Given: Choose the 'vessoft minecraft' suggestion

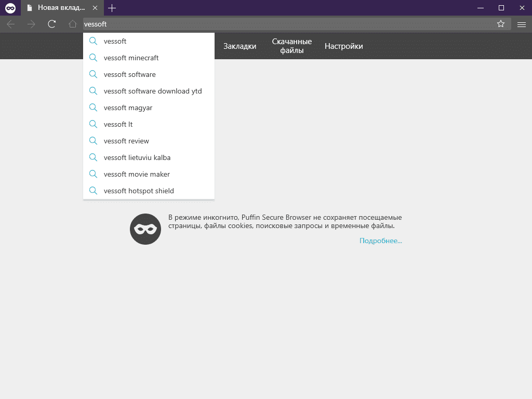Looking at the screenshot, I should 149,58.
